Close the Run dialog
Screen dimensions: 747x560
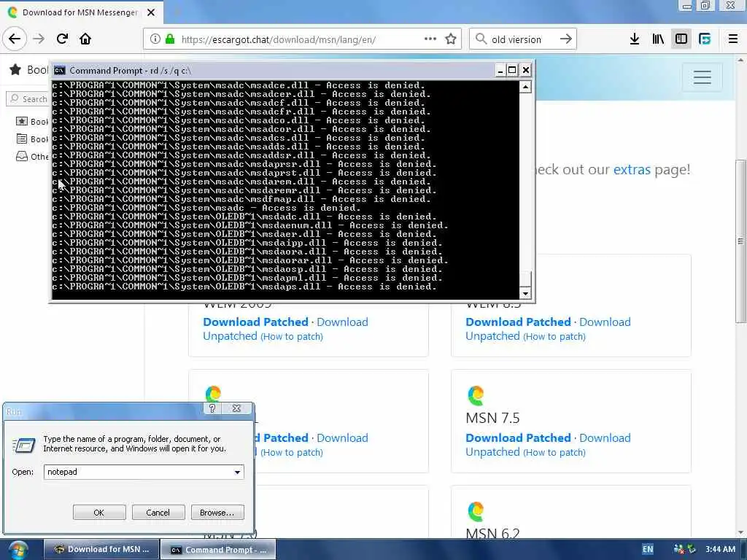coord(236,408)
